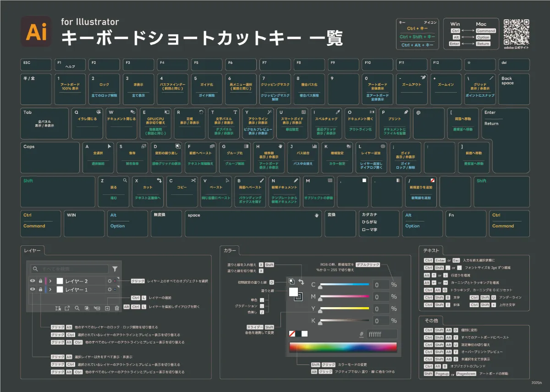Click the 'Command' label in Win/Mac legend

coord(485,31)
